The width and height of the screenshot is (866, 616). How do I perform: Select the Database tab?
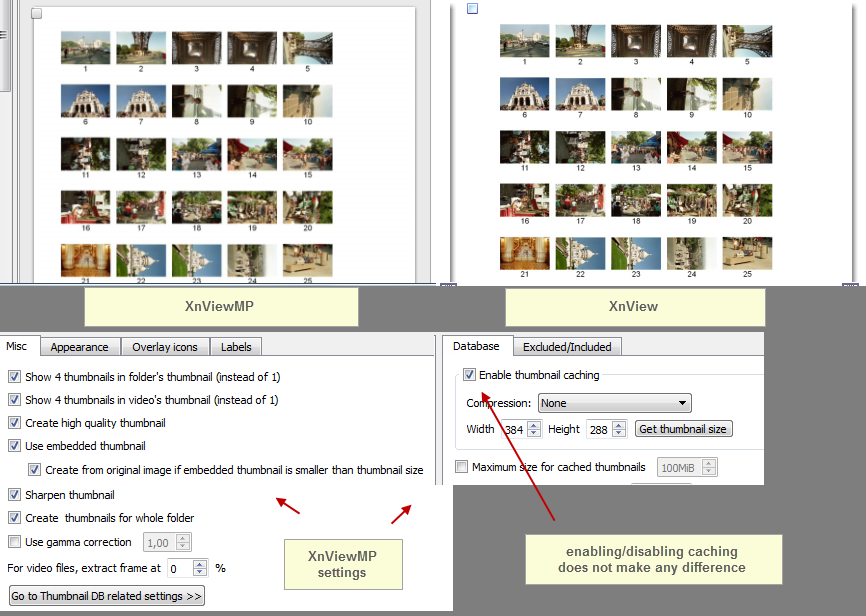point(476,346)
